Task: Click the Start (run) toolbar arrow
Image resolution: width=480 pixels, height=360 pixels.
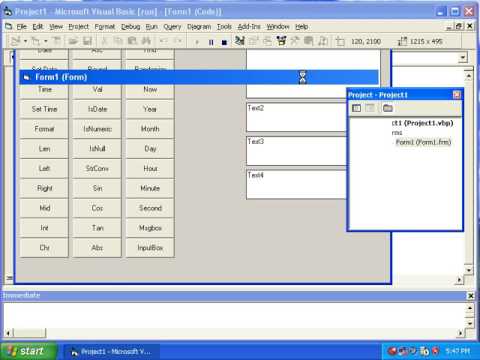Action: click(197, 42)
